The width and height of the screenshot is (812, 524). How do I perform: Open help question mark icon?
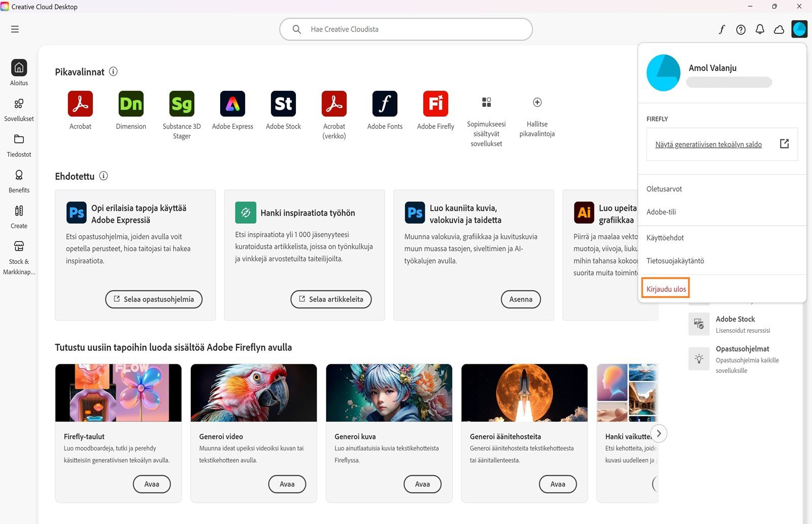click(x=741, y=29)
